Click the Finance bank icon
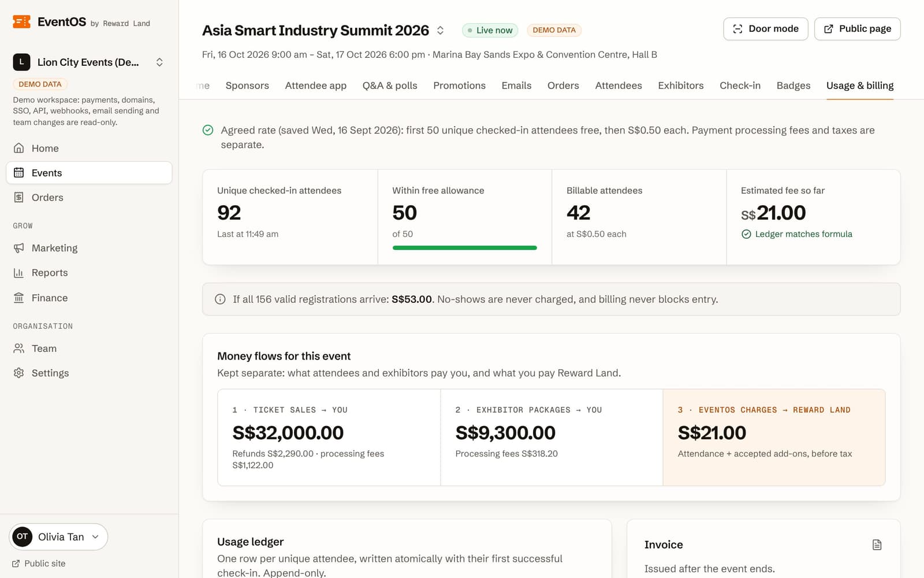This screenshot has height=578, width=924. (x=19, y=298)
